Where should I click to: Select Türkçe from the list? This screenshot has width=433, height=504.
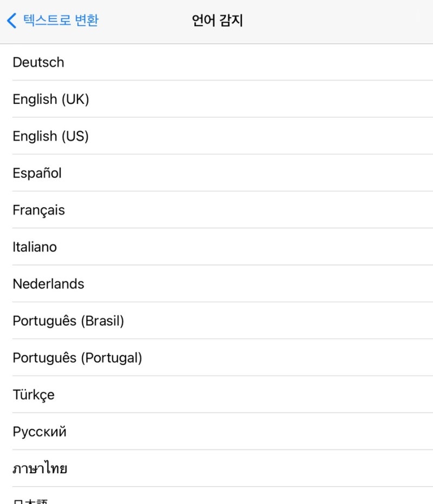click(x=216, y=395)
